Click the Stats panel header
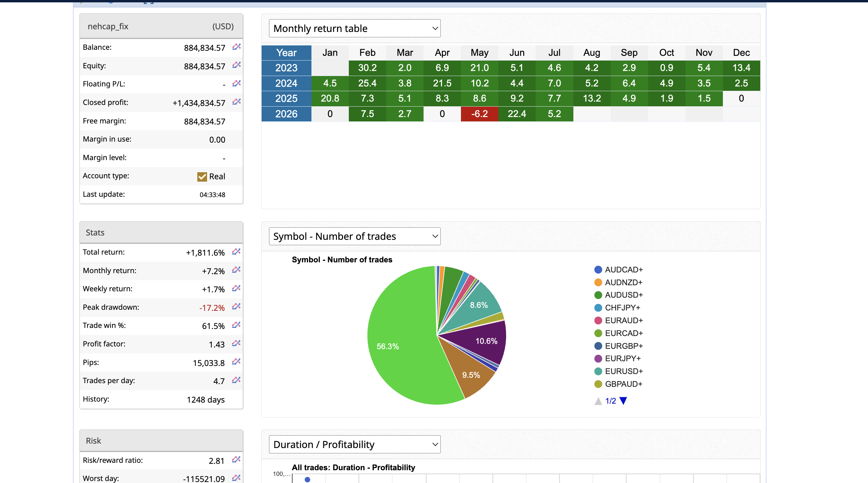Screen dimensions: 868x483 (161, 232)
